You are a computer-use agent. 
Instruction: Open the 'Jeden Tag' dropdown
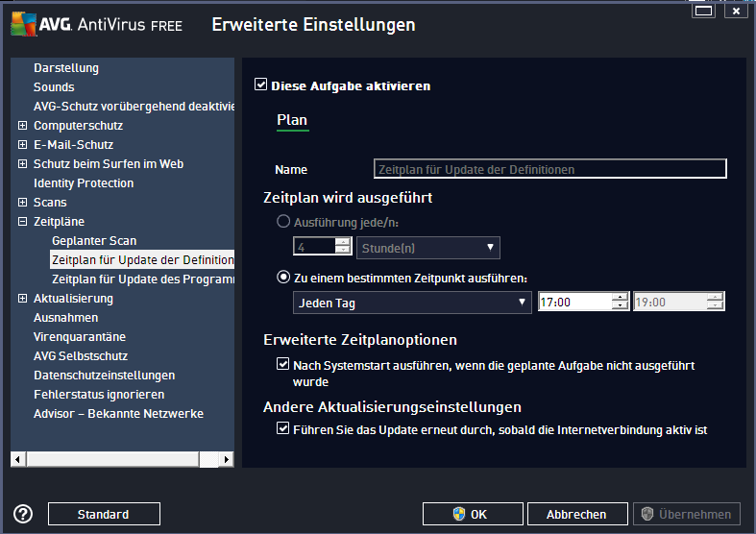click(412, 303)
